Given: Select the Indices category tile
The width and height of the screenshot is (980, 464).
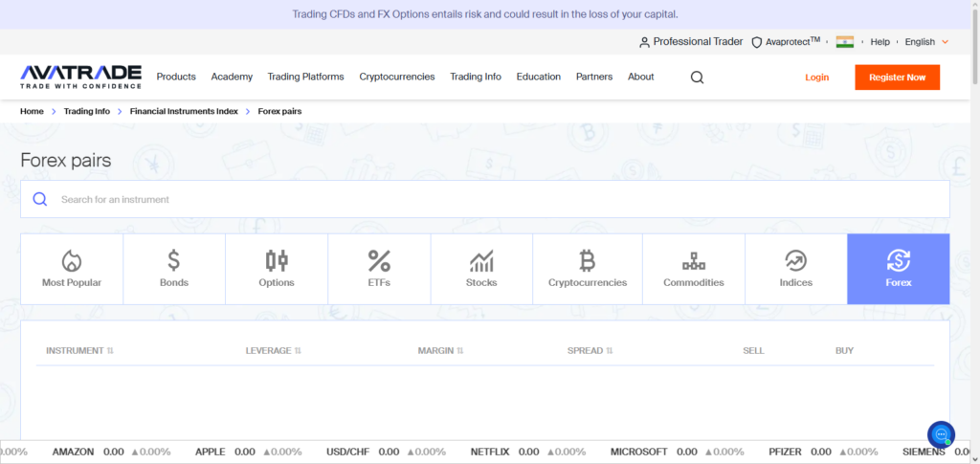Looking at the screenshot, I should click(795, 269).
